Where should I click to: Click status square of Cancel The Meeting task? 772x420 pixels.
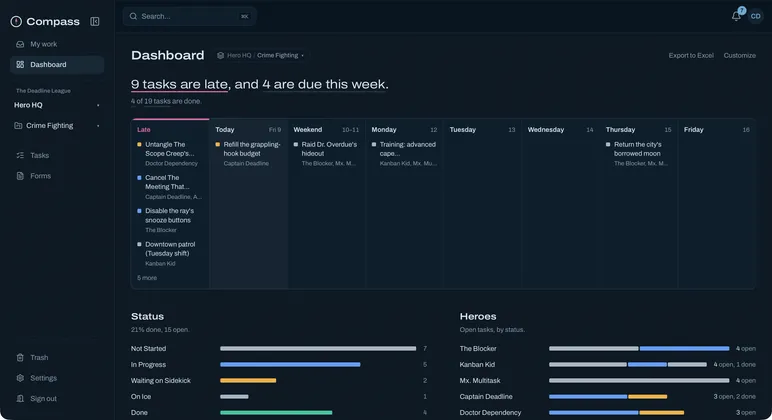coord(139,178)
